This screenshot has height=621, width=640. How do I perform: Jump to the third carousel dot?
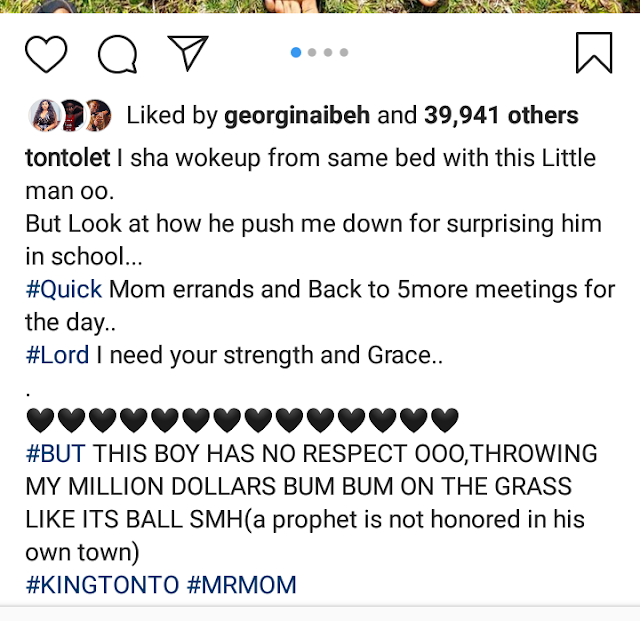point(328,52)
